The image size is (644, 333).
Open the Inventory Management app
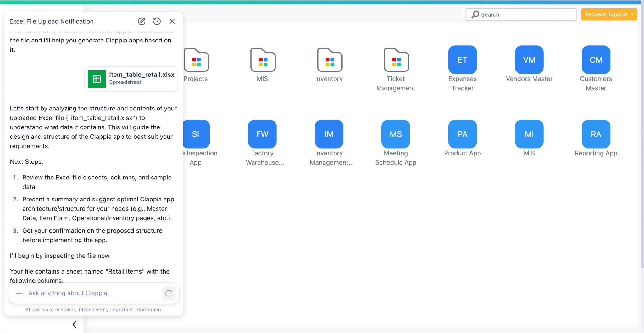coord(329,134)
